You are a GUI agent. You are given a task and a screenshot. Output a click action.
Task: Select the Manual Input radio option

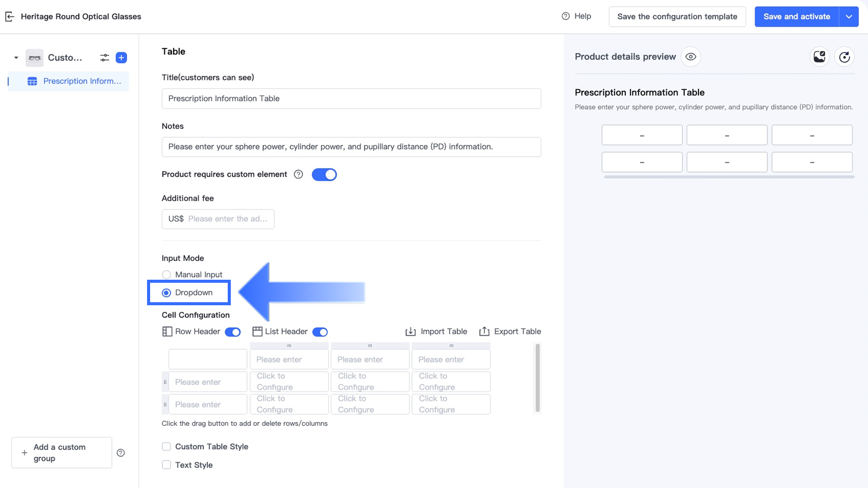(166, 275)
